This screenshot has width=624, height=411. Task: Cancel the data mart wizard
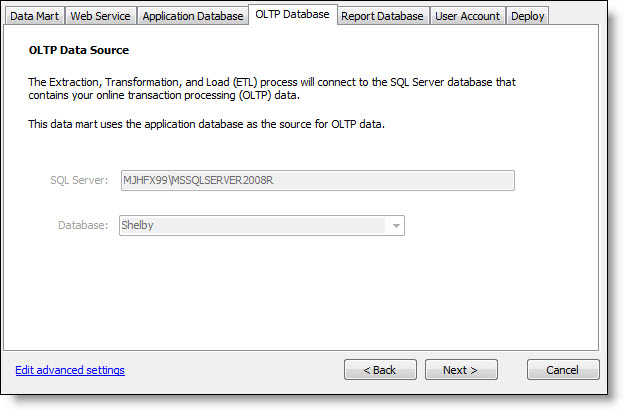(x=563, y=370)
